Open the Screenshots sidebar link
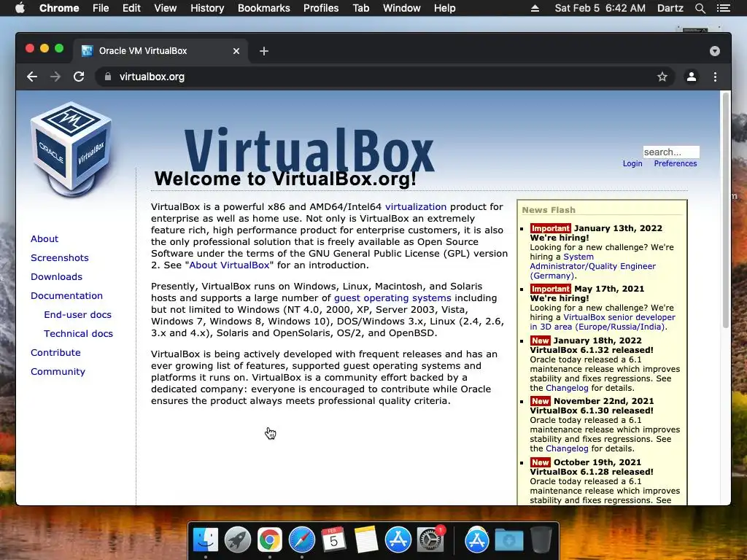The image size is (747, 560). tap(60, 257)
